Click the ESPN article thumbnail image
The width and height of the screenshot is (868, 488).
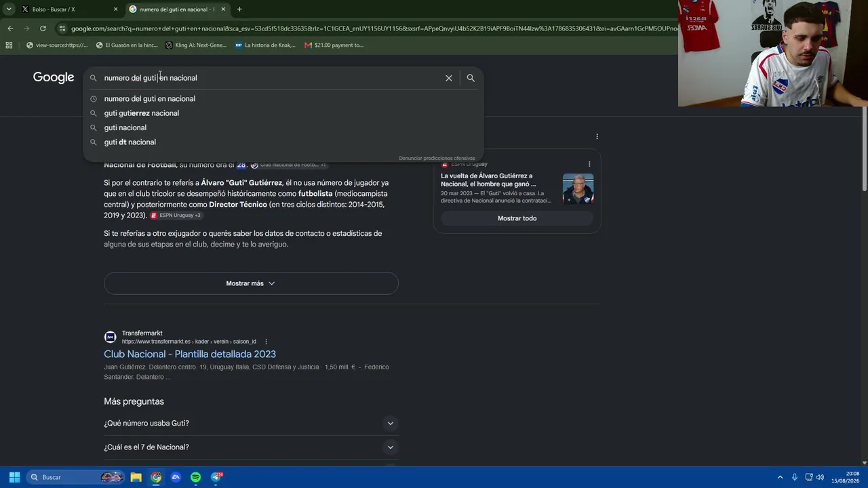click(x=578, y=188)
